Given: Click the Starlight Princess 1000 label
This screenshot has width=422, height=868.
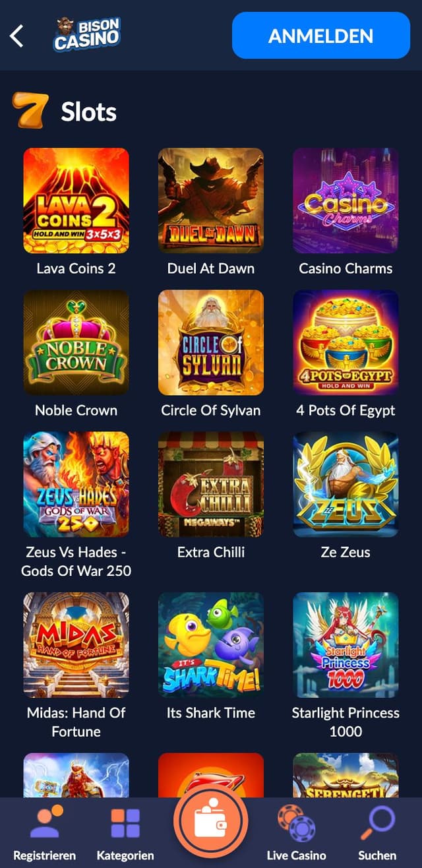Looking at the screenshot, I should [x=346, y=722].
